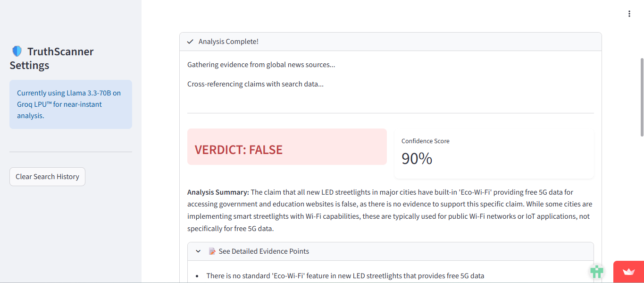The height and width of the screenshot is (283, 644).
Task: Collapse See Detailed Evidence Points chevron
Action: pos(198,251)
